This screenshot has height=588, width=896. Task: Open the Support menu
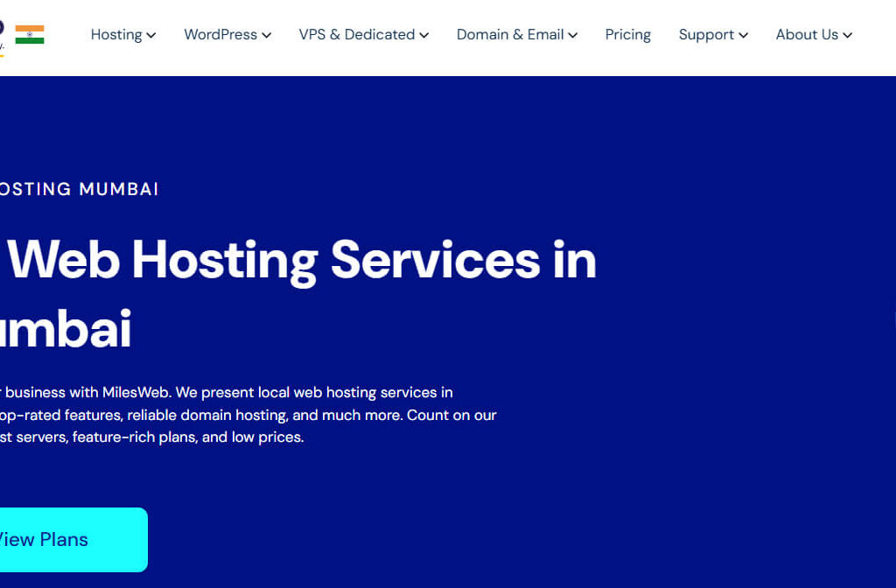(x=713, y=35)
